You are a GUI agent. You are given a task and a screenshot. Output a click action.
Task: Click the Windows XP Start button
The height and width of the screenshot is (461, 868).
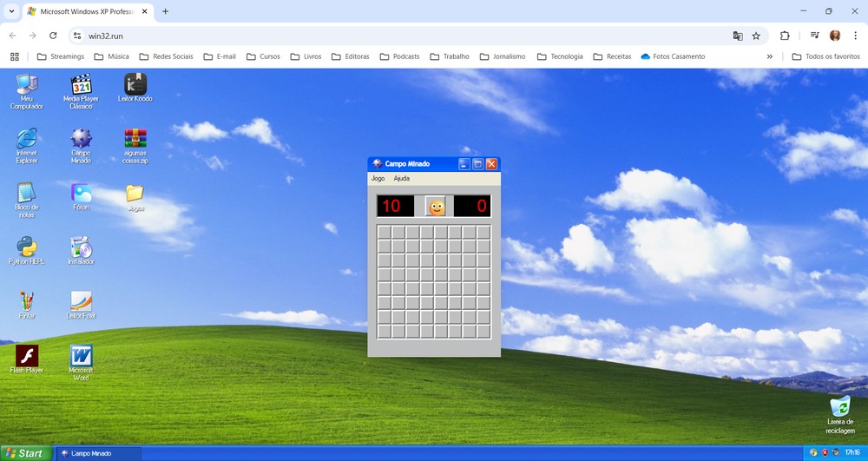[x=26, y=453]
